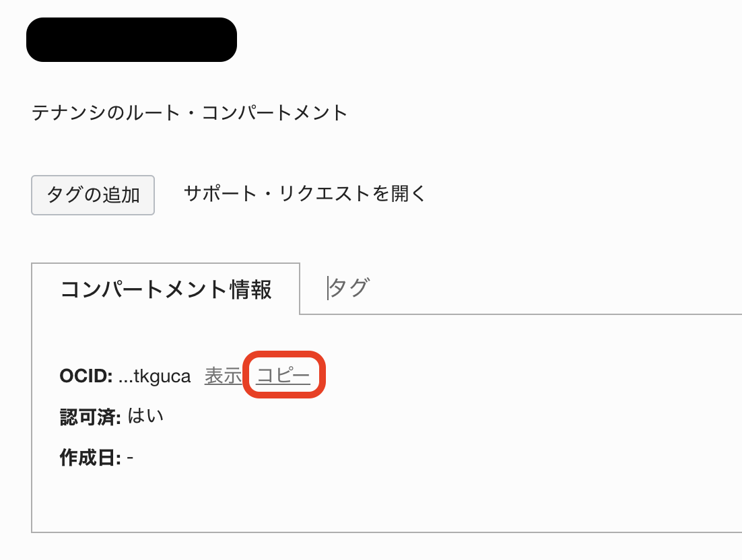Click blank space right of コピー link

(505, 376)
